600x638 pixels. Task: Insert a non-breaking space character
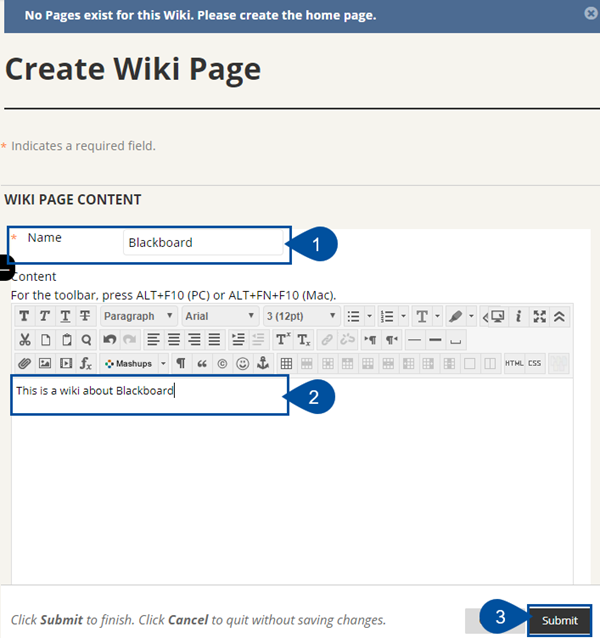point(456,339)
